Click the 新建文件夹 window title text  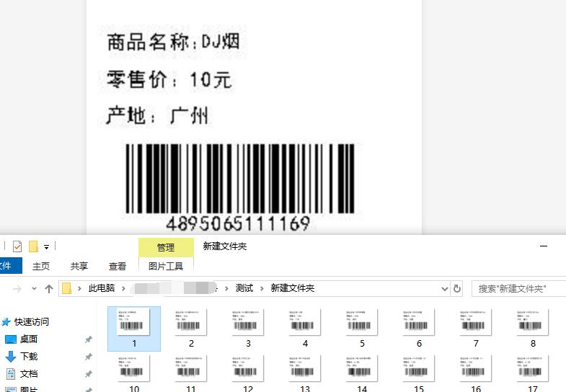[225, 246]
